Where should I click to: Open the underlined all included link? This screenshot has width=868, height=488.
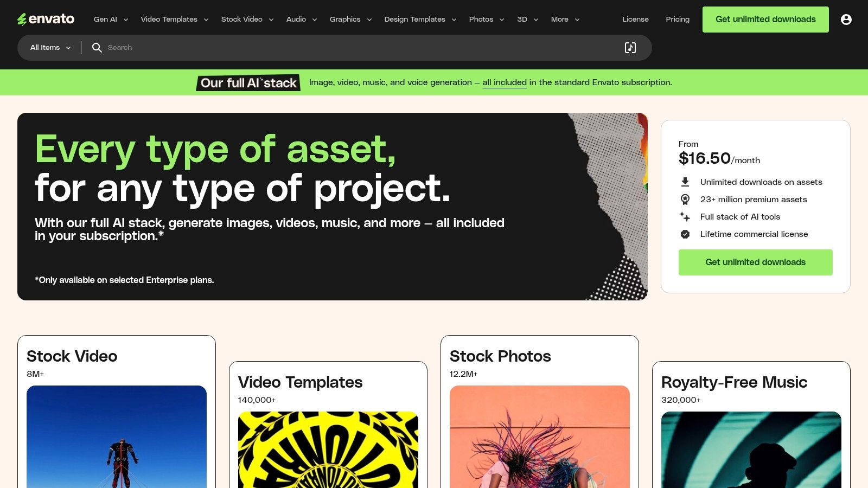(505, 82)
